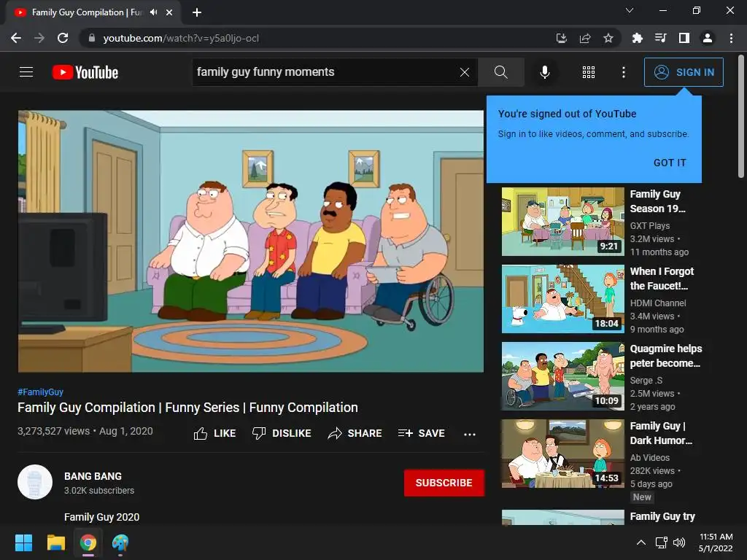Click Chrome icon in taskbar
This screenshot has height=560, width=747.
[88, 542]
